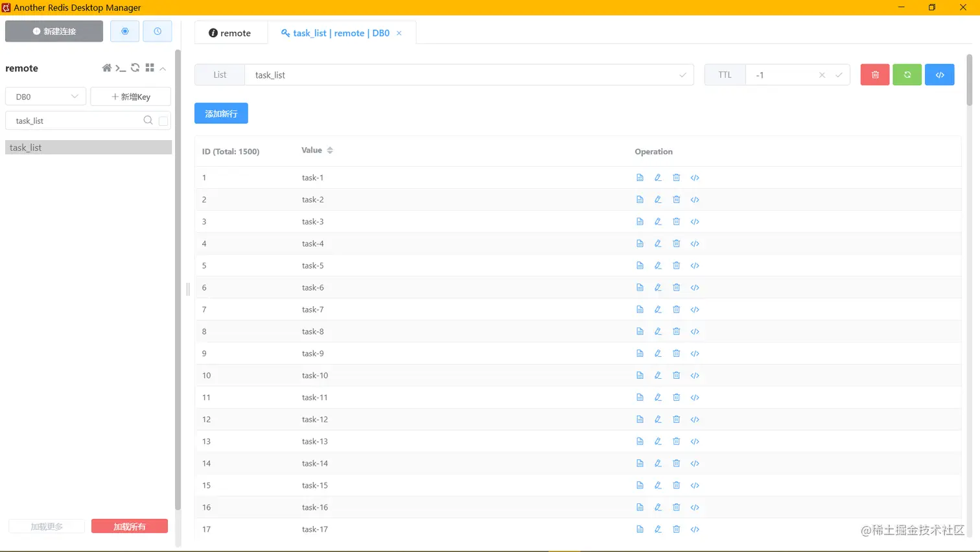Open the command log clock icon button
The width and height of the screenshot is (980, 552).
(x=157, y=31)
